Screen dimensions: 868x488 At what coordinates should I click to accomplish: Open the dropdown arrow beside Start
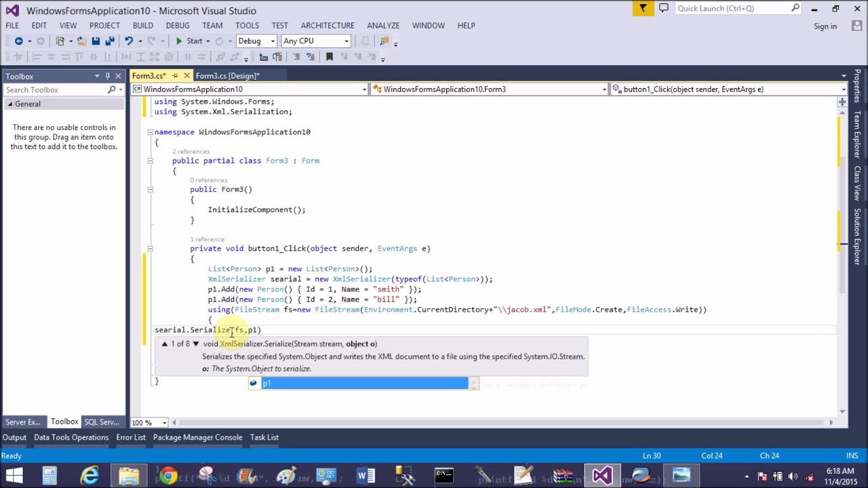point(208,41)
